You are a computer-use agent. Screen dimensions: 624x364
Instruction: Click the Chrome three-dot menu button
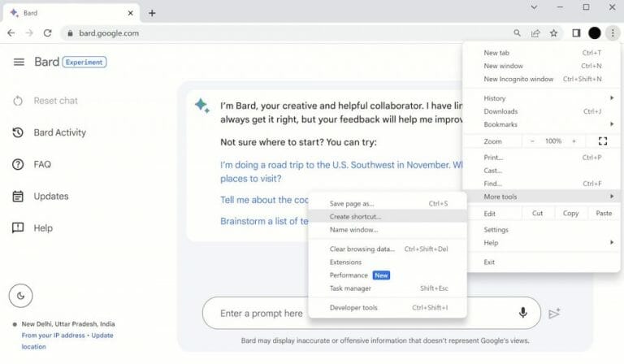(613, 33)
